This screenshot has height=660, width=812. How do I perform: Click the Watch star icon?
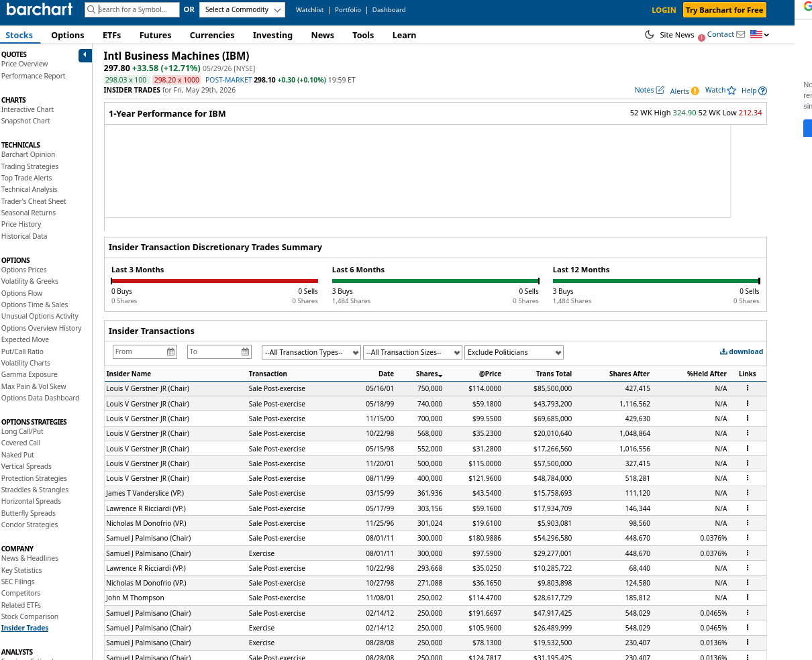click(x=731, y=91)
